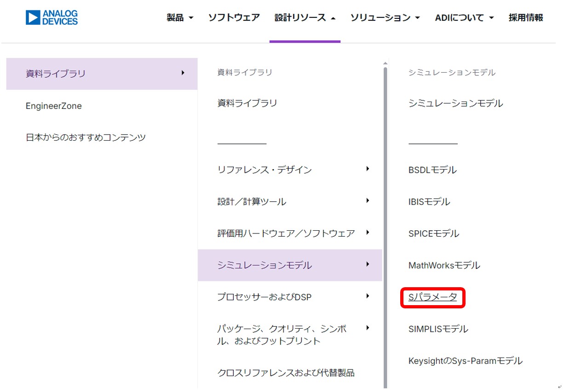The image size is (564, 392).
Task: Expand the 設計／計算ツール submenu arrow
Action: pos(368,201)
